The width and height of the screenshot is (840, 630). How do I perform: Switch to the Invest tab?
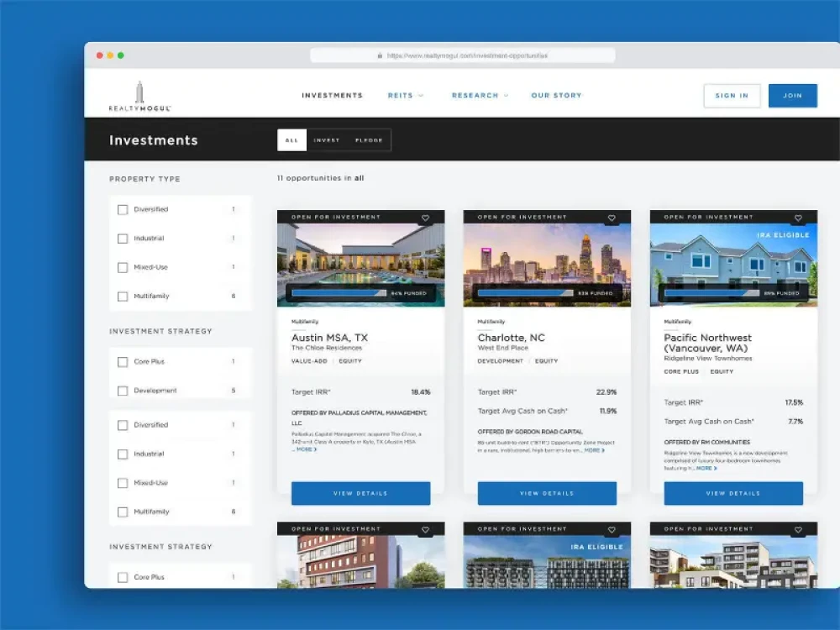[x=326, y=140]
